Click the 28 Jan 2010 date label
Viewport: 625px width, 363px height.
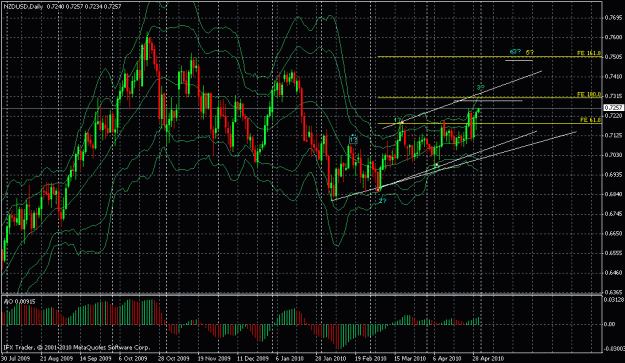[330, 358]
